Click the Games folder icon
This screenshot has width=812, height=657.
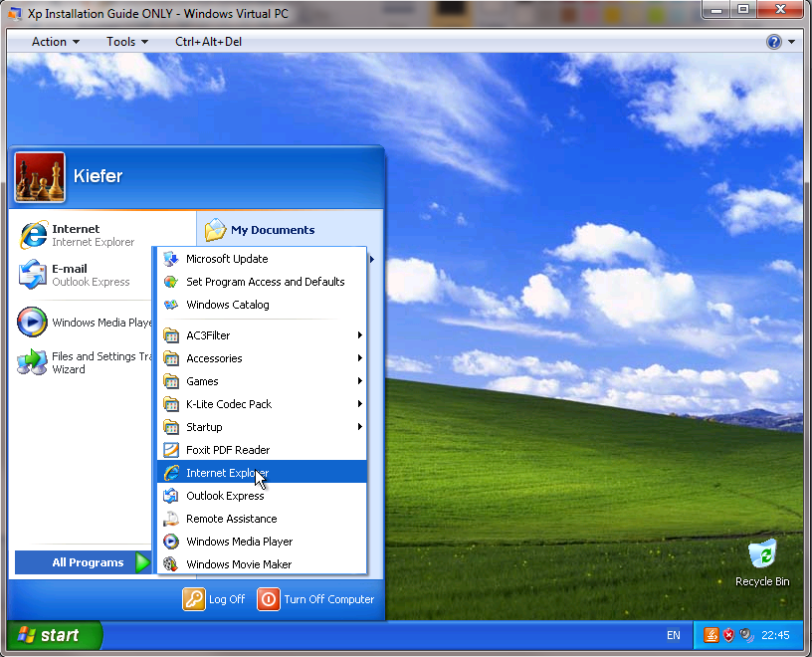pyautogui.click(x=171, y=381)
